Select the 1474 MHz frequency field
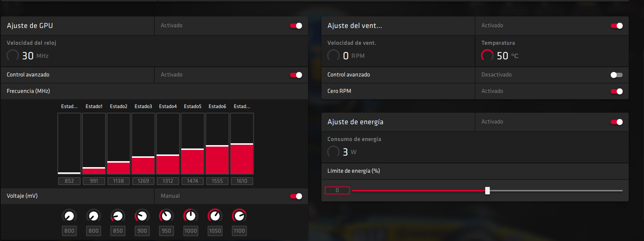Image resolution: width=644 pixels, height=241 pixels. pos(192,181)
